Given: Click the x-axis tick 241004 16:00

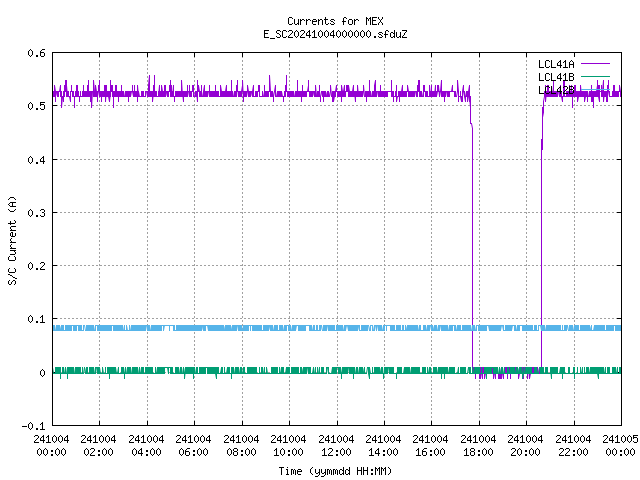Looking at the screenshot, I should (430, 446).
